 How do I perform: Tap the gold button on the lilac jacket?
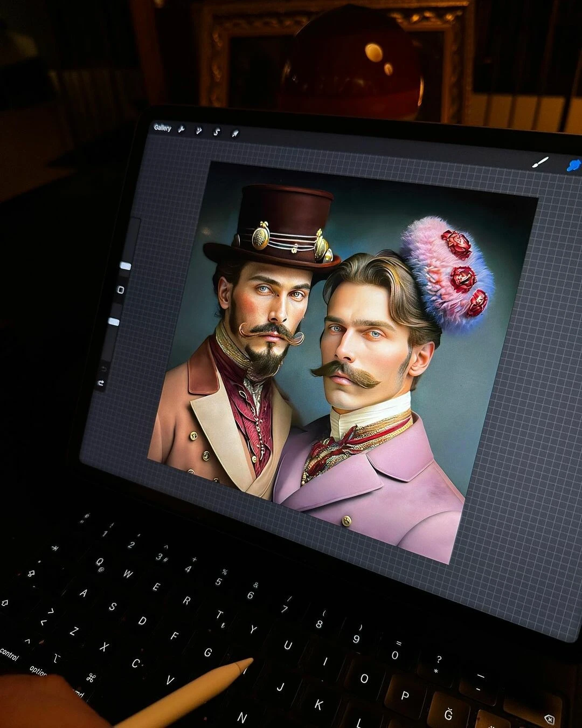(x=347, y=520)
